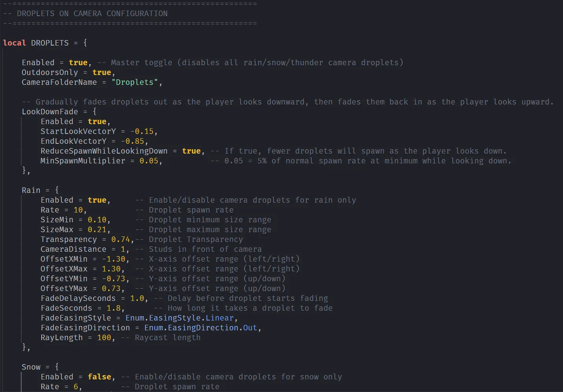The height and width of the screenshot is (392, 563).
Task: Click the FadeSeconds value 1.8
Action: [x=113, y=308]
